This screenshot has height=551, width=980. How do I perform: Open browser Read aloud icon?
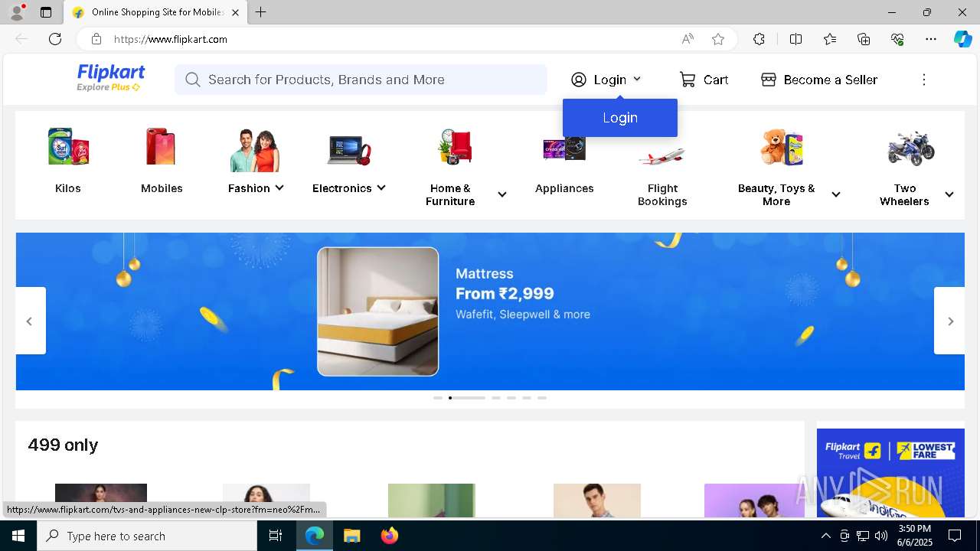pos(688,39)
